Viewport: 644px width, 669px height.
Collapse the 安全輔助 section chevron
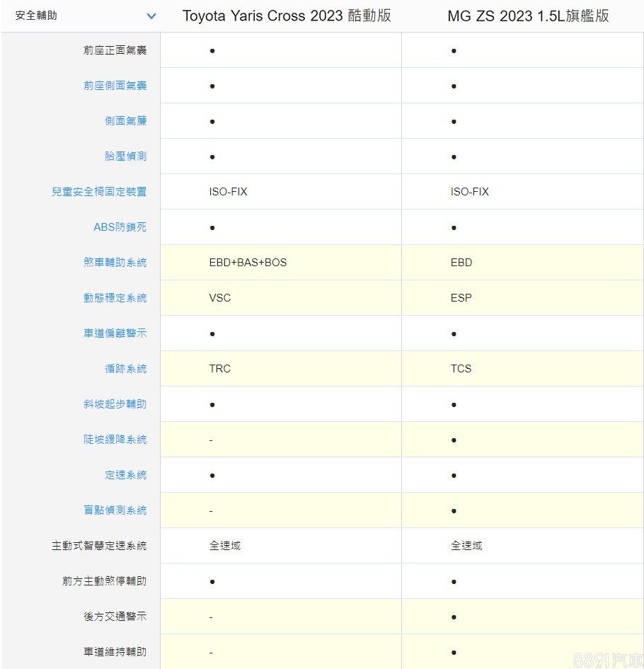pyautogui.click(x=151, y=16)
